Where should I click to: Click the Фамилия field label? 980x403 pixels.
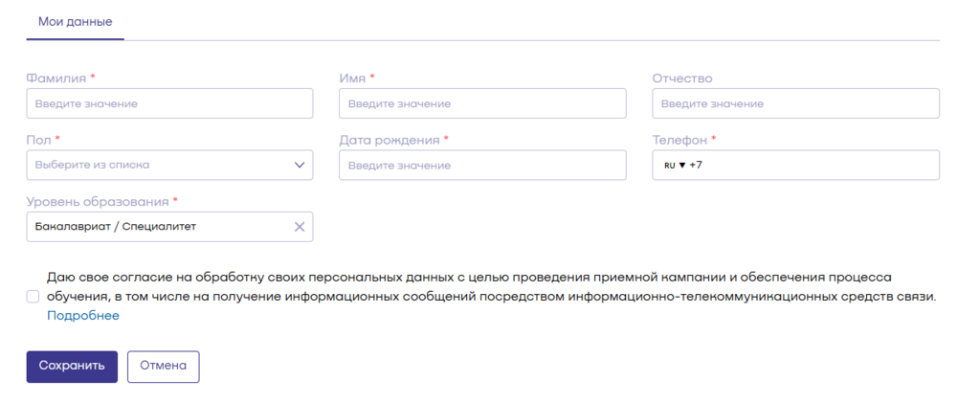coord(56,78)
